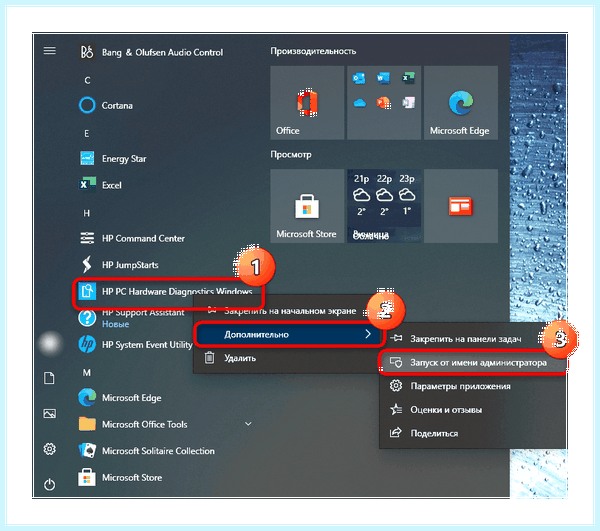
Task: Open the Documents icon in the left rail
Action: 49,378
